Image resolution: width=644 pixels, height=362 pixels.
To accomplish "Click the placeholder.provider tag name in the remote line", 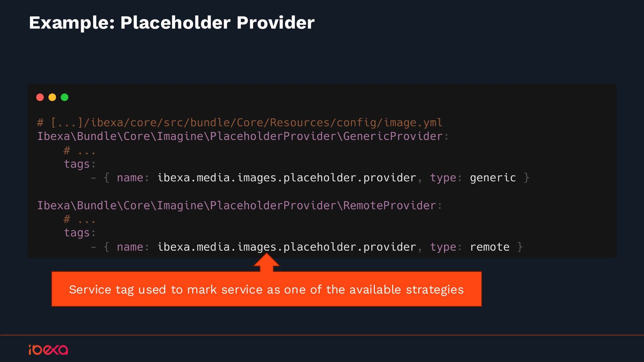I will (x=287, y=247).
